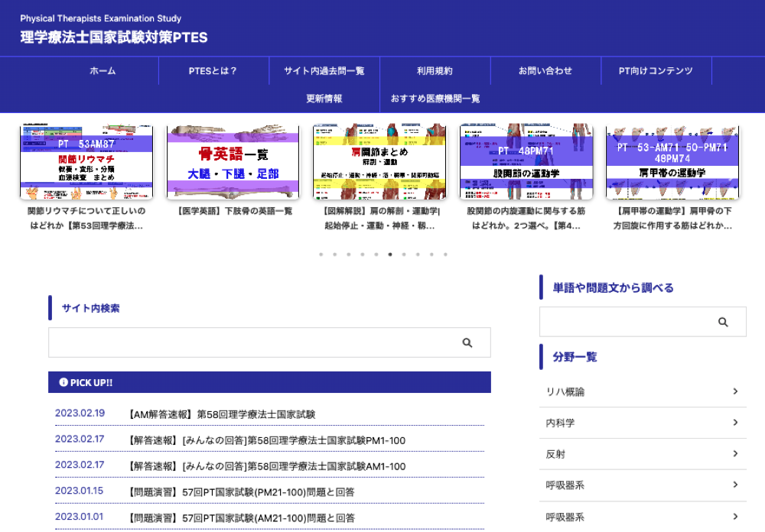Open the リハ概論 category
The height and width of the screenshot is (532, 765).
point(643,391)
